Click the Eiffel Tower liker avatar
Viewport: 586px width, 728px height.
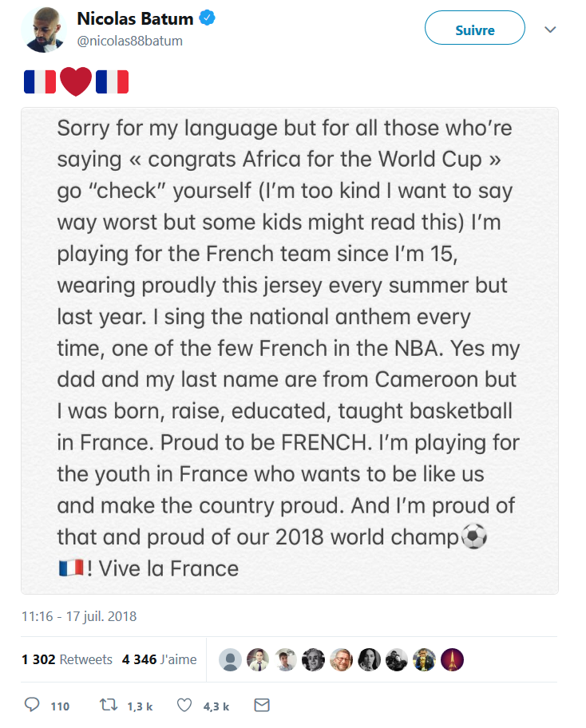(452, 659)
